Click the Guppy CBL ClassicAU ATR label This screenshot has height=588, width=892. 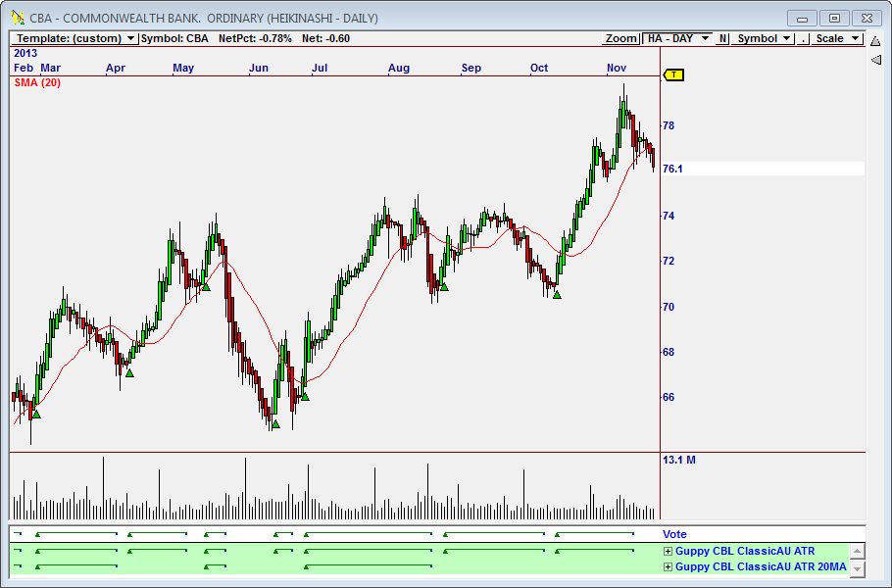[745, 551]
